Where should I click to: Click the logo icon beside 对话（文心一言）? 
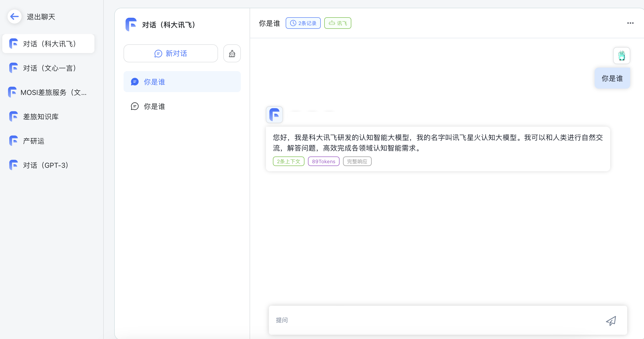coord(14,68)
